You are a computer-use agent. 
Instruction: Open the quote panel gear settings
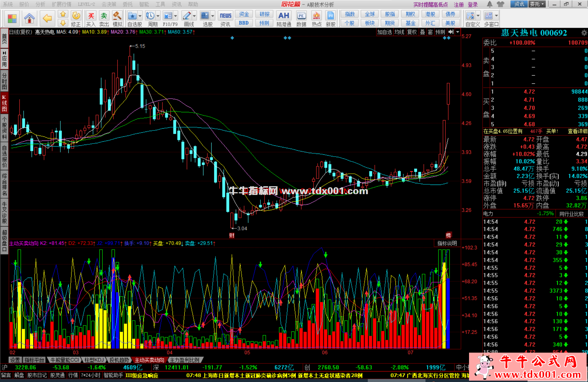pos(584,33)
